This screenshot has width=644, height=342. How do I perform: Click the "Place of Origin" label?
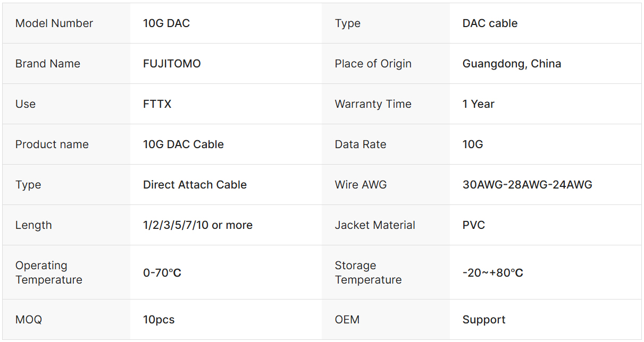click(373, 64)
